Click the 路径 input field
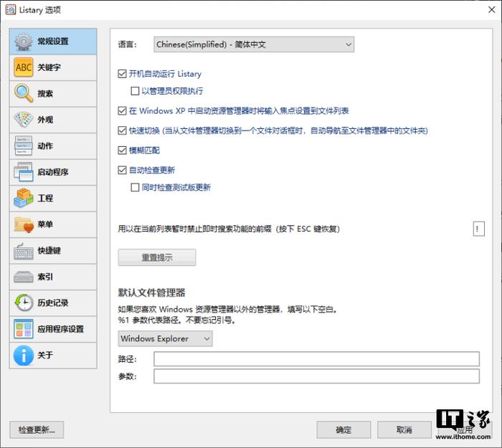This screenshot has width=502, height=448. [x=317, y=359]
